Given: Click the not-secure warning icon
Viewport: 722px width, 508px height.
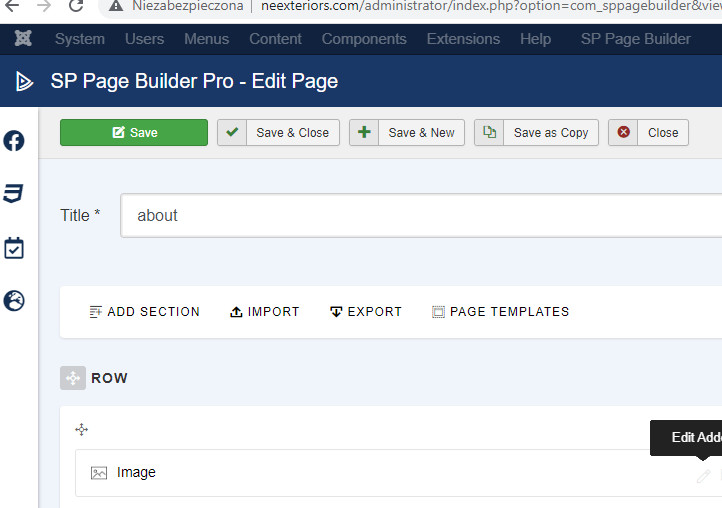Looking at the screenshot, I should click(116, 6).
